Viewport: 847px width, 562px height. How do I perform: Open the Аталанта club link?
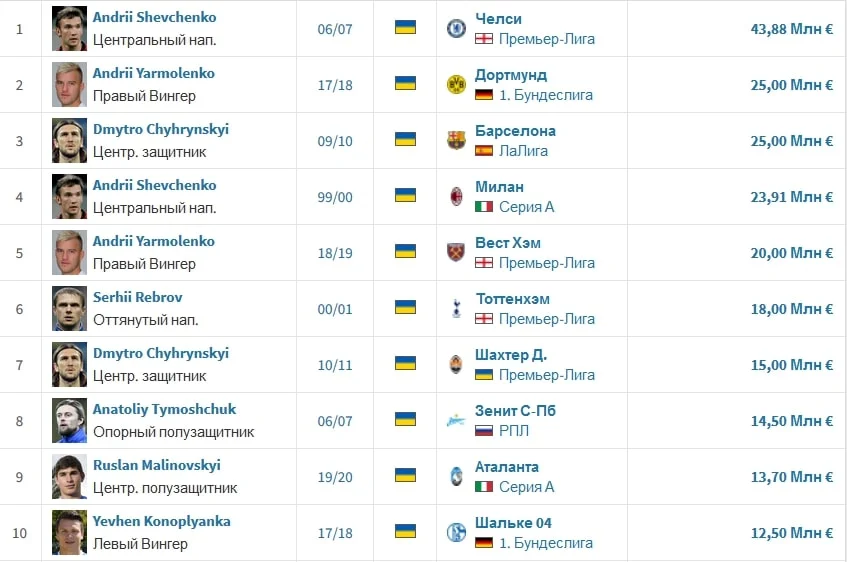pyautogui.click(x=506, y=466)
